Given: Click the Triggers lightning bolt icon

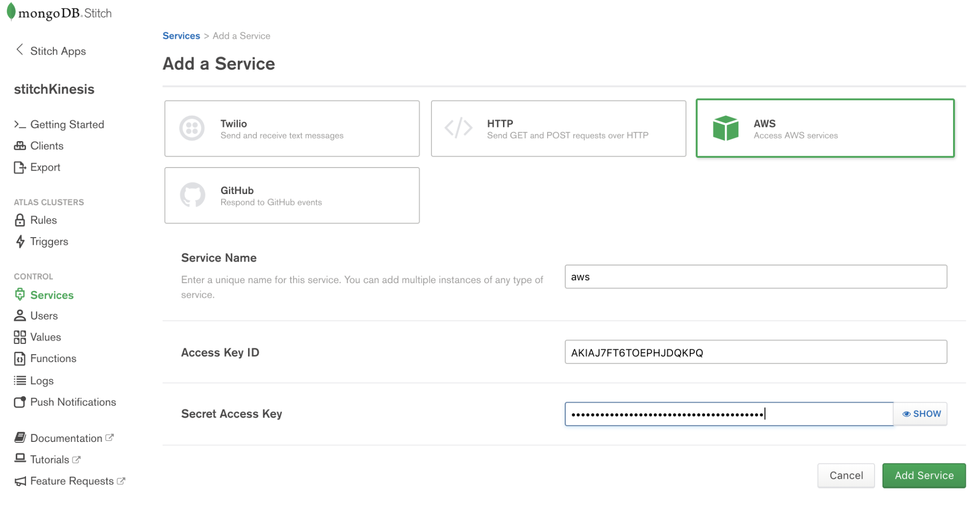Looking at the screenshot, I should coord(20,242).
